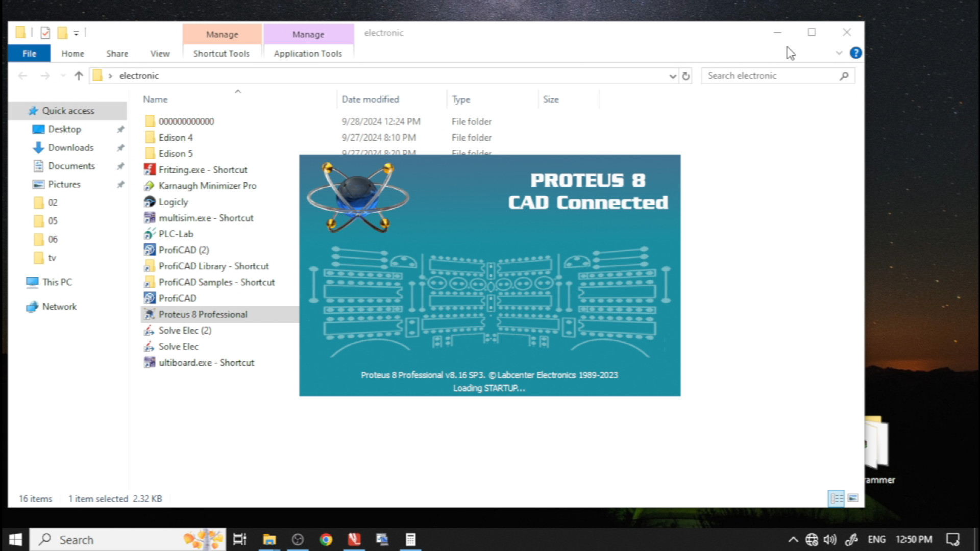Screen dimensions: 980x551
Task: Select the ProfiCAD (2) icon
Action: pyautogui.click(x=150, y=250)
